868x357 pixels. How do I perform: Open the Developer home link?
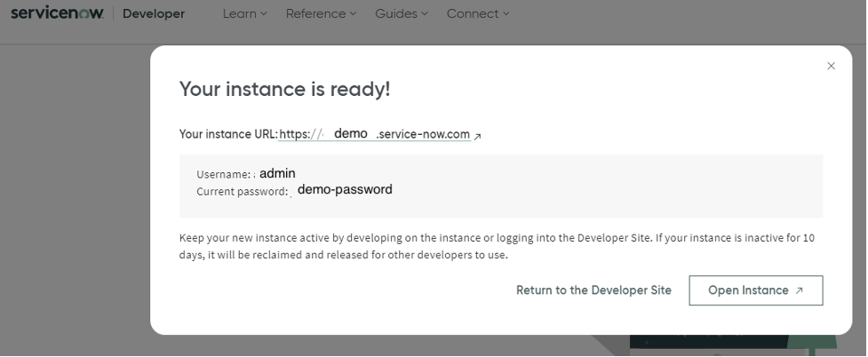154,14
